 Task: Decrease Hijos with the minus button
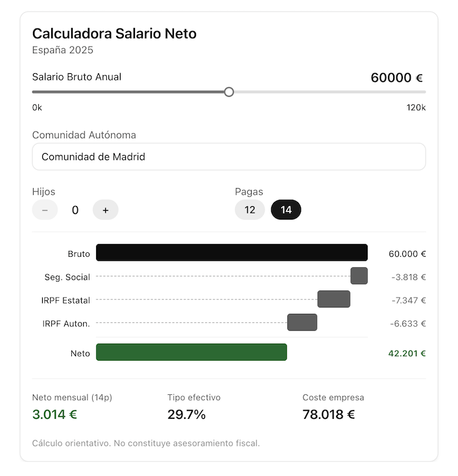click(45, 209)
